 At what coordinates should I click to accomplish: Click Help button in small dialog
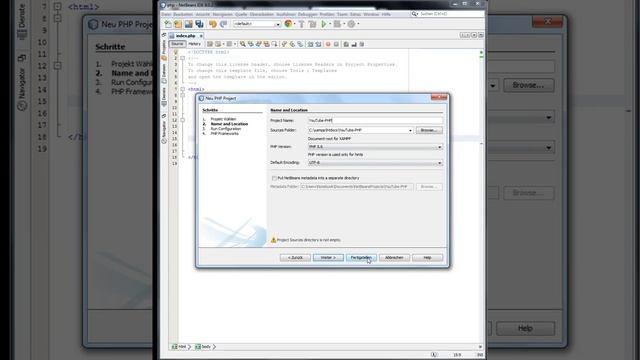pos(427,258)
